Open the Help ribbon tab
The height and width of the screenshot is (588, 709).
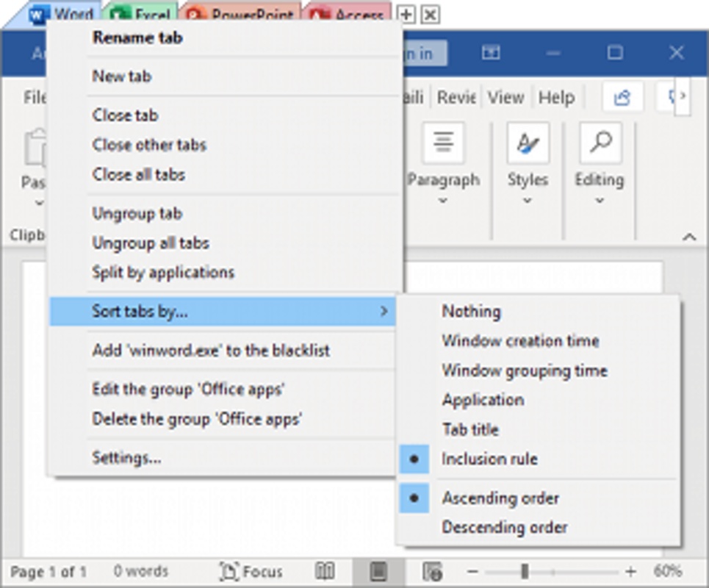tap(557, 97)
